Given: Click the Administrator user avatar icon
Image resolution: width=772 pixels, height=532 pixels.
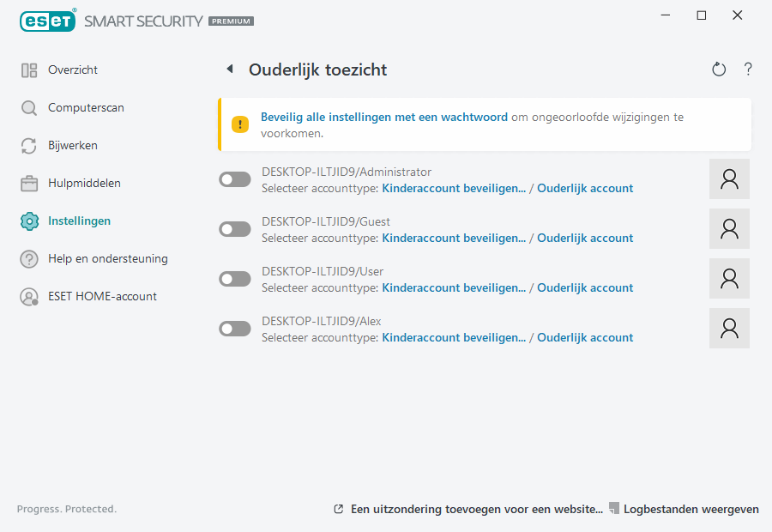Looking at the screenshot, I should click(x=729, y=178).
